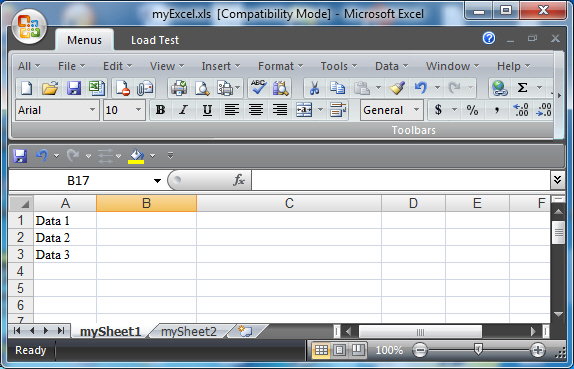Open the Format menu
Screen dimensions: 574x369
(280, 66)
